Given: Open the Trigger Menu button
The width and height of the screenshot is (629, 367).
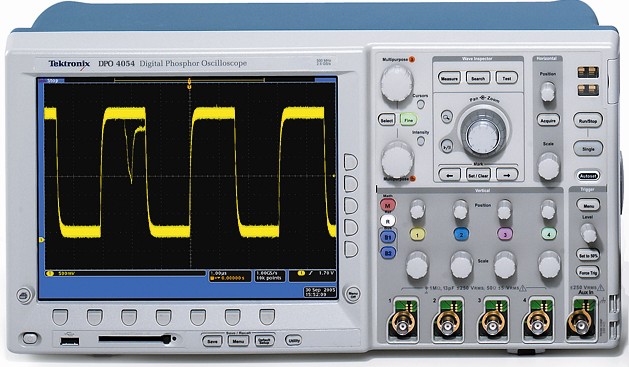Looking at the screenshot, I should 588,206.
